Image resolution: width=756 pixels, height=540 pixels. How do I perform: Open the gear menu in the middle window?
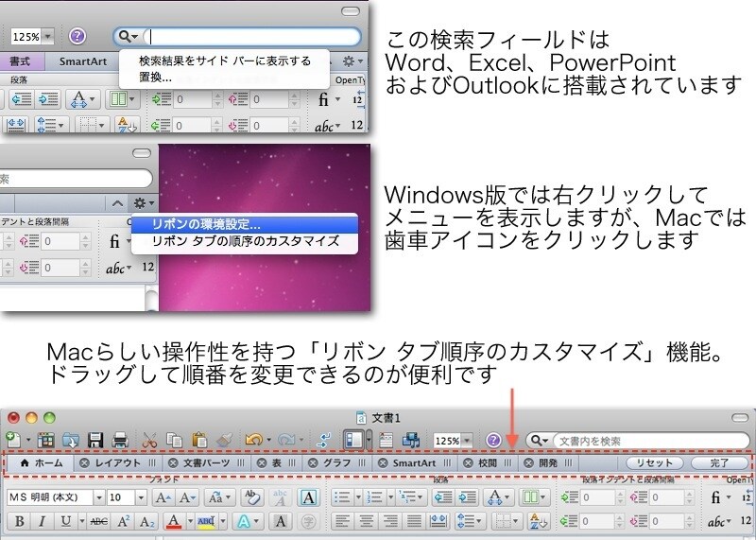141,203
